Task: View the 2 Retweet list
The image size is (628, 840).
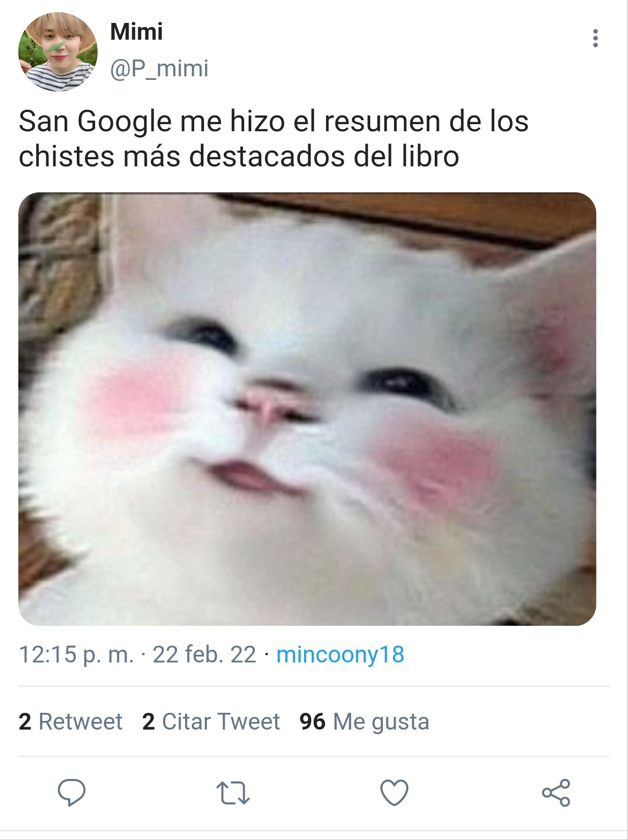Action: (71, 721)
